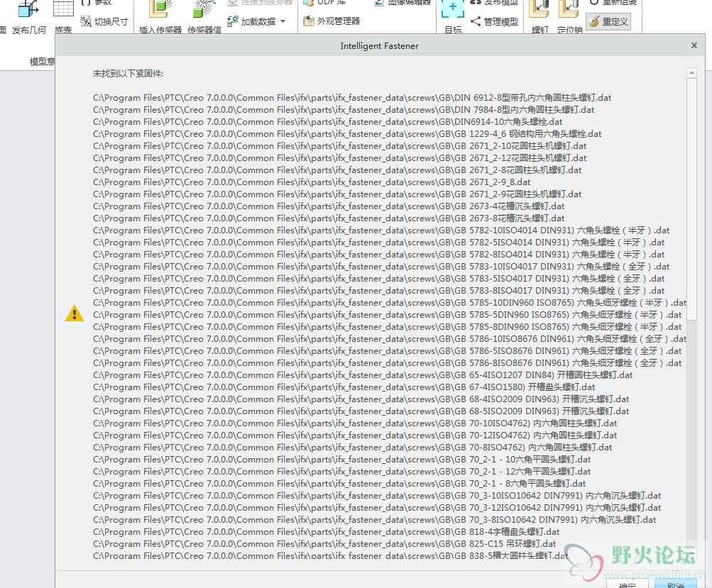Click the row 'GB 5786-10ISO8676 DIN961) 六角头细牙螺栓(全牙).dat'
712x588 pixels.
(390, 339)
